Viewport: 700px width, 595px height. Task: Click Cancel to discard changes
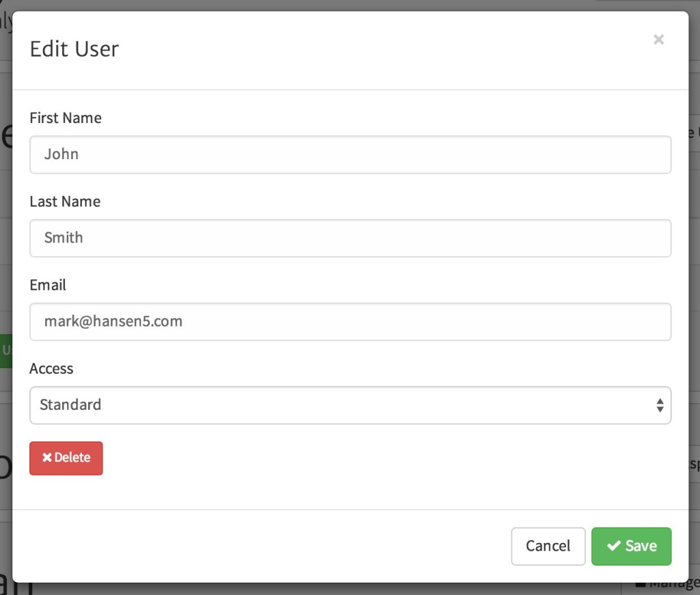tap(548, 546)
